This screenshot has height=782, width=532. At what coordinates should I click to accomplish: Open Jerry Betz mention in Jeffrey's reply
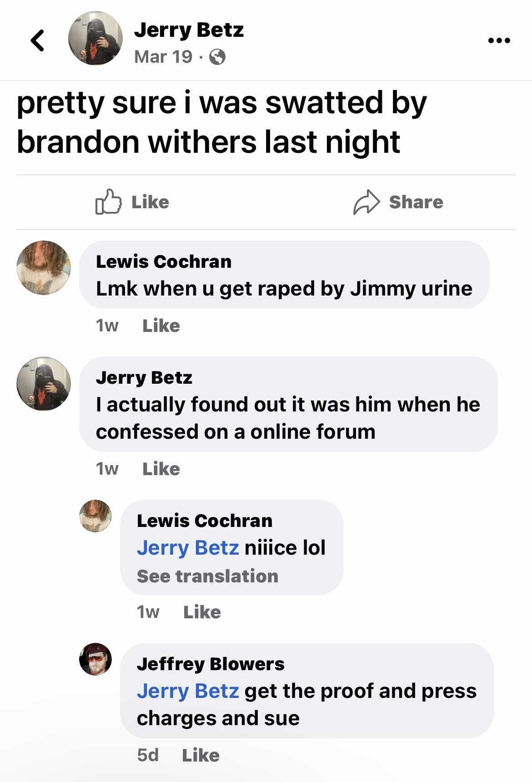(188, 691)
